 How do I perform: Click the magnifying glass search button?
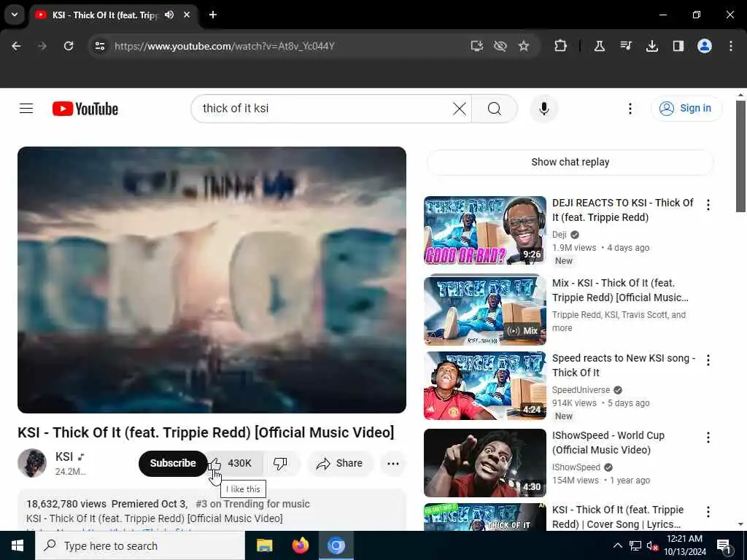tap(495, 109)
